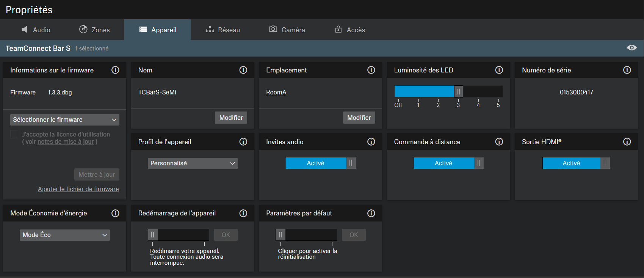
Task: Open info icon for Luminosité des LED
Action: click(499, 70)
